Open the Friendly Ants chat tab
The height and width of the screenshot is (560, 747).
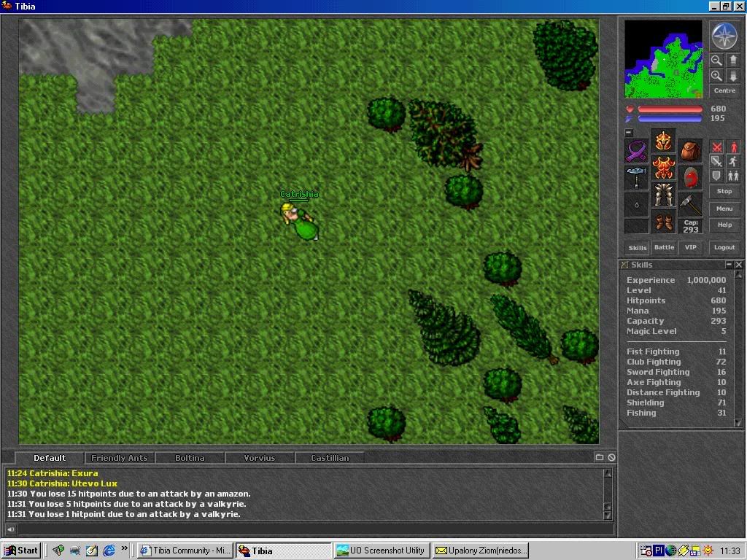point(119,458)
